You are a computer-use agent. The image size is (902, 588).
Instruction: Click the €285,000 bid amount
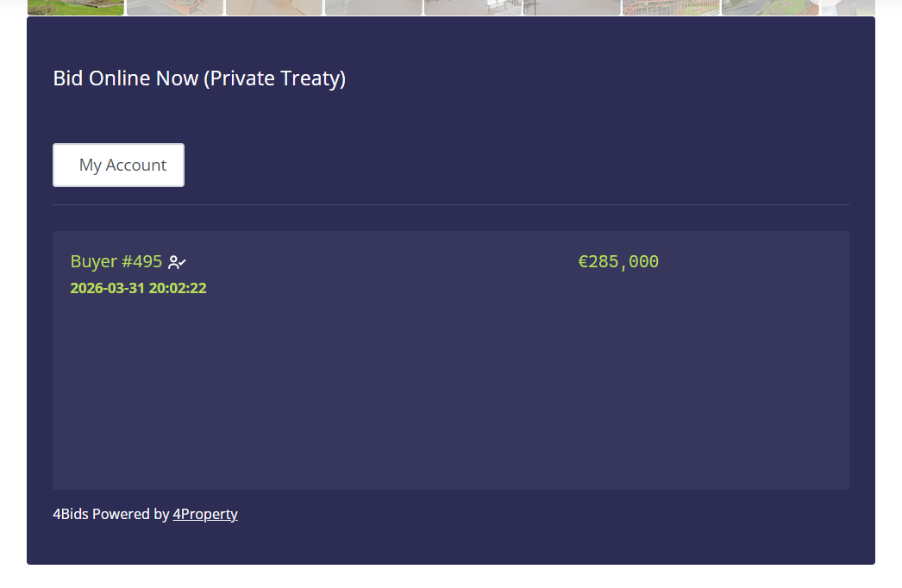pyautogui.click(x=618, y=262)
